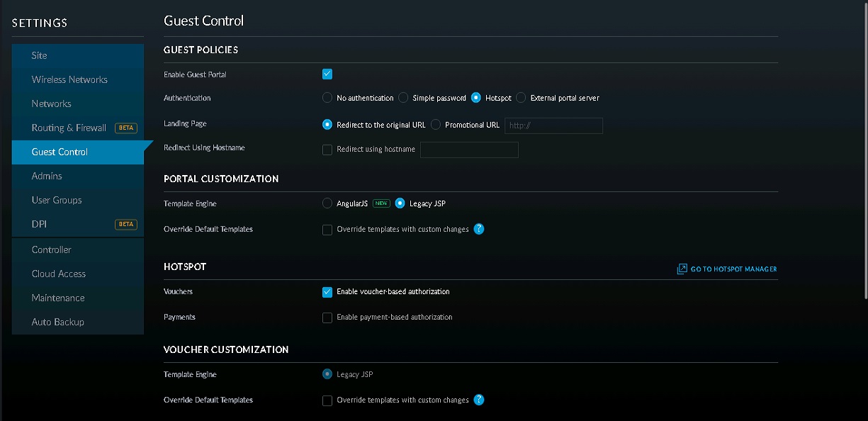Click the NEW badge beside AngularJS
Image resolution: width=868 pixels, height=421 pixels.
(x=382, y=203)
